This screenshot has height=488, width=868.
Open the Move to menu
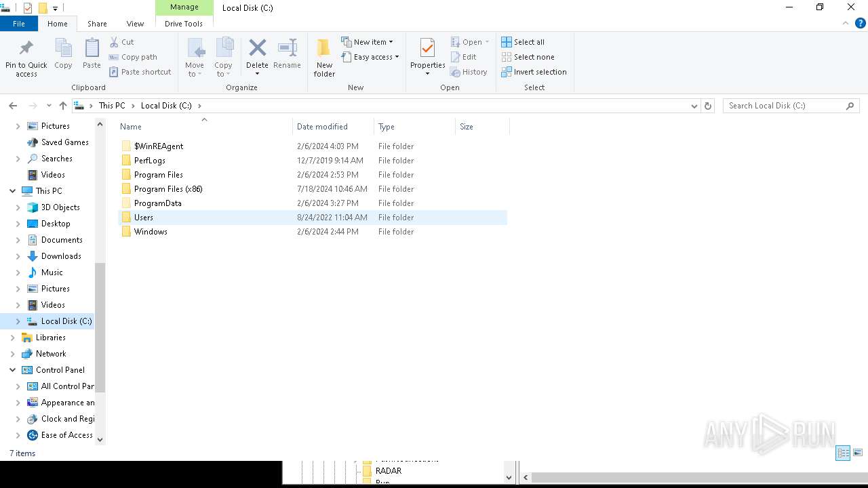(x=195, y=58)
